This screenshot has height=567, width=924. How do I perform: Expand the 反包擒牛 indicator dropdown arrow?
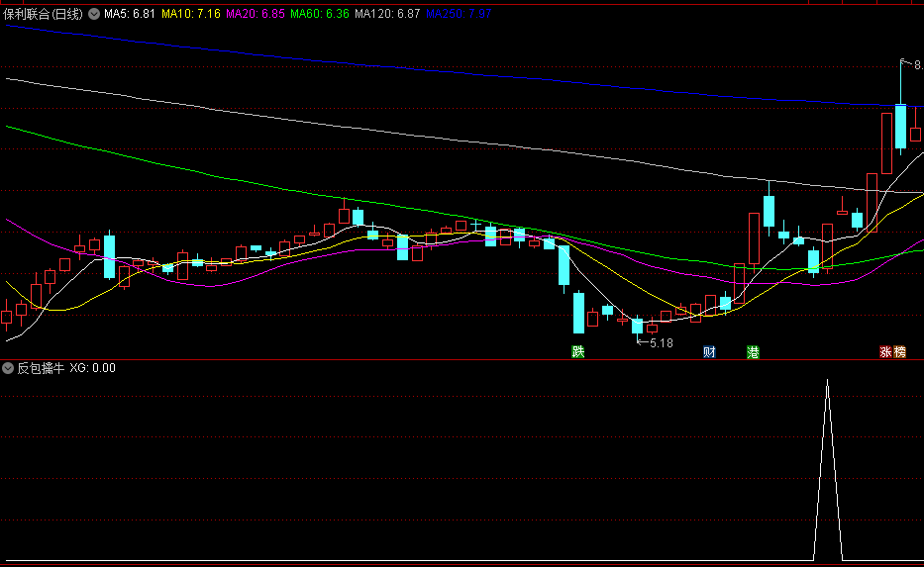(8, 368)
